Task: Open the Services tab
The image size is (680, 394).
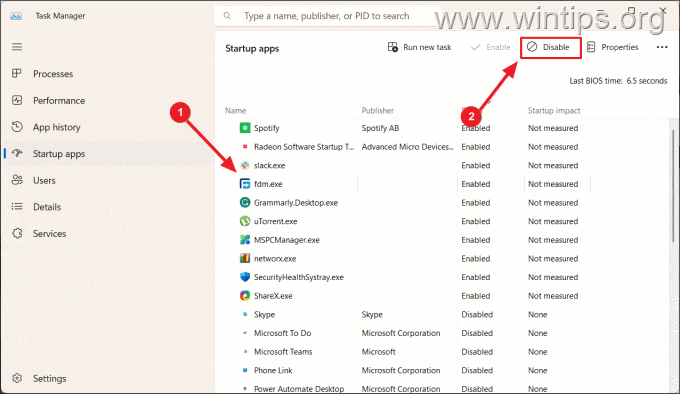Action: [49, 234]
